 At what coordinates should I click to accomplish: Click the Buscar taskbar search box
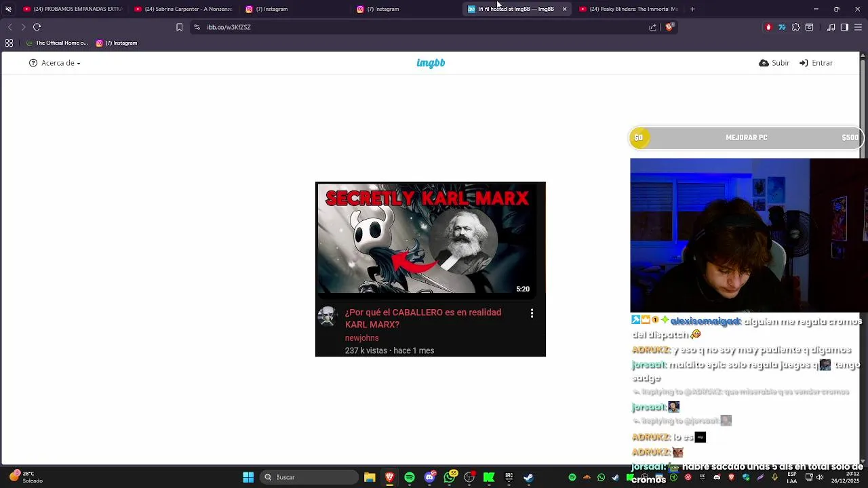point(309,477)
